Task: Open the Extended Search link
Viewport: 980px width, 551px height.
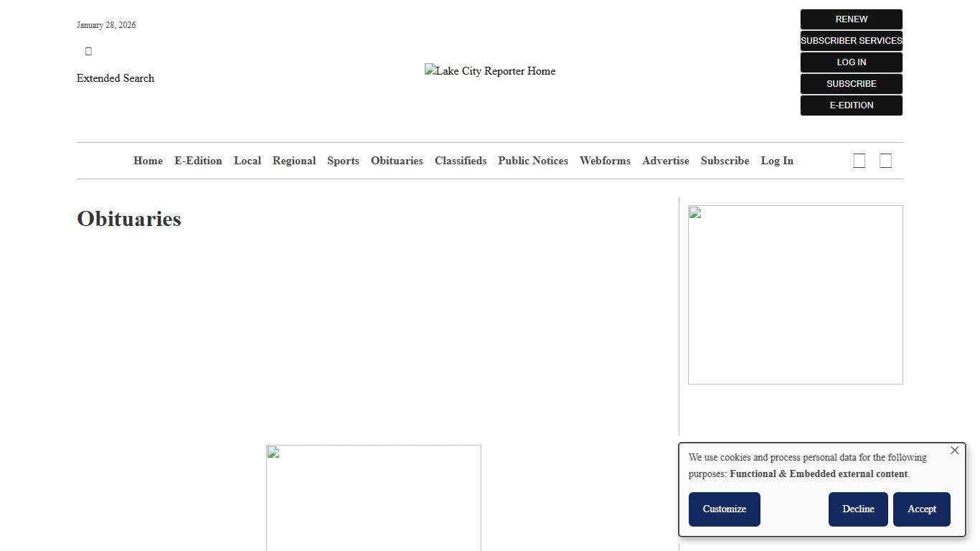Action: point(116,78)
